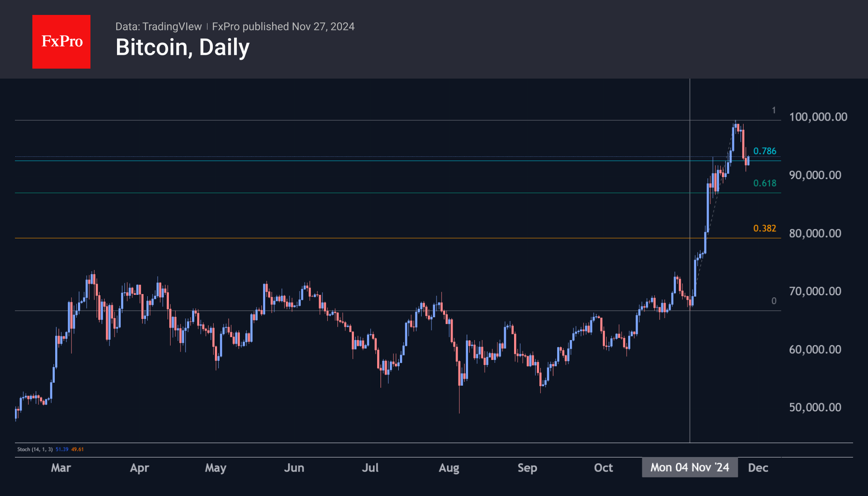The image size is (868, 496).
Task: Click the 100,000.00 price axis label
Action: coord(818,117)
